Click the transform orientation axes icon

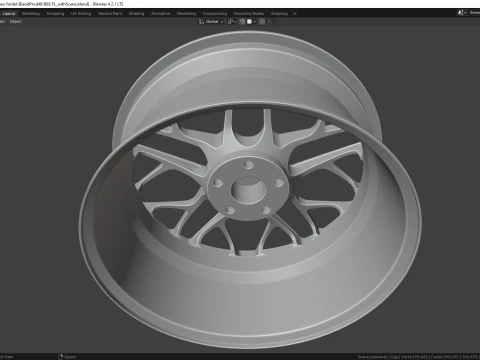(201, 22)
